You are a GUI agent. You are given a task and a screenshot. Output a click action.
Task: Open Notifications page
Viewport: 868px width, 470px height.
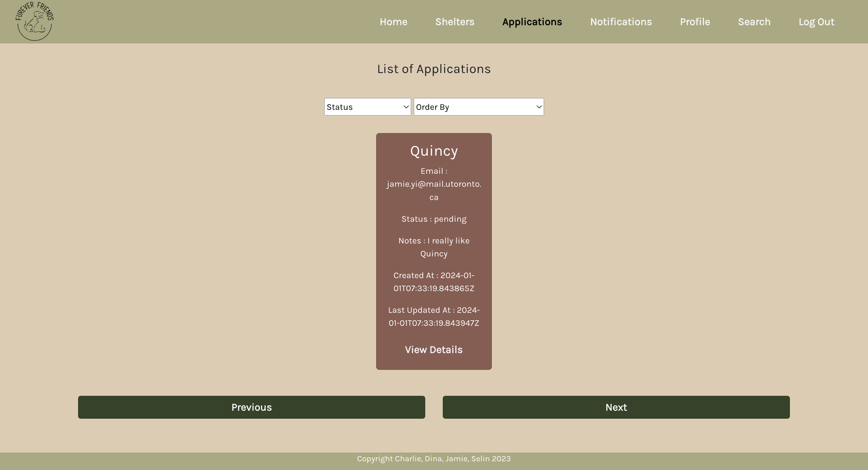(x=621, y=21)
